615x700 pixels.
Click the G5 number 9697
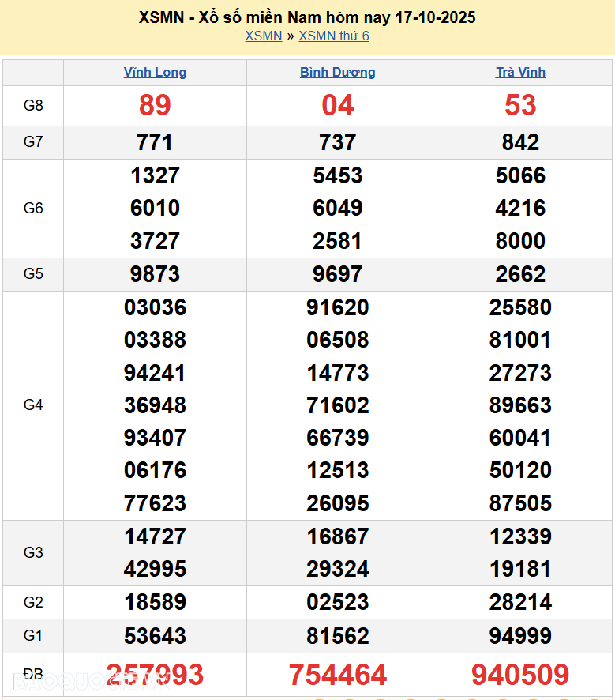[337, 274]
